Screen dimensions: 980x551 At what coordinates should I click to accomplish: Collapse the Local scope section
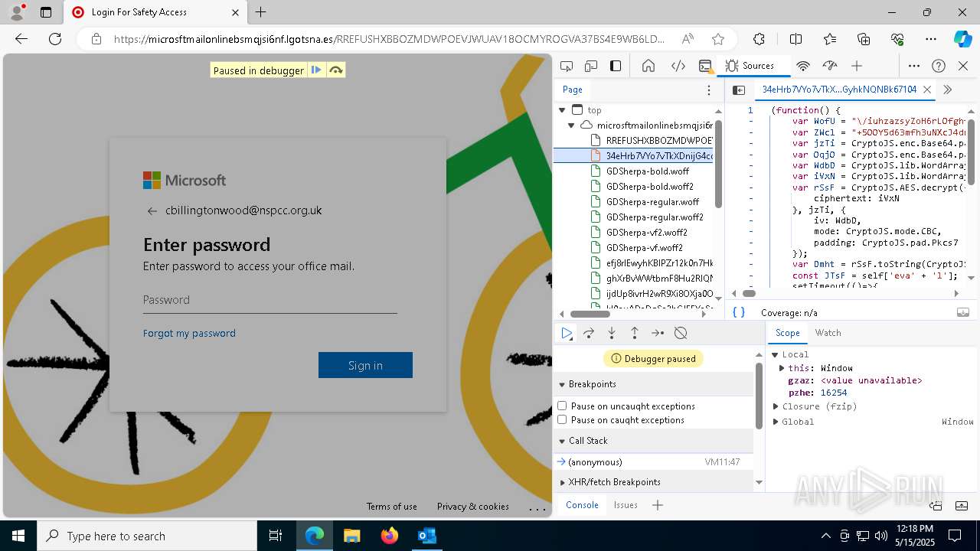[775, 354]
